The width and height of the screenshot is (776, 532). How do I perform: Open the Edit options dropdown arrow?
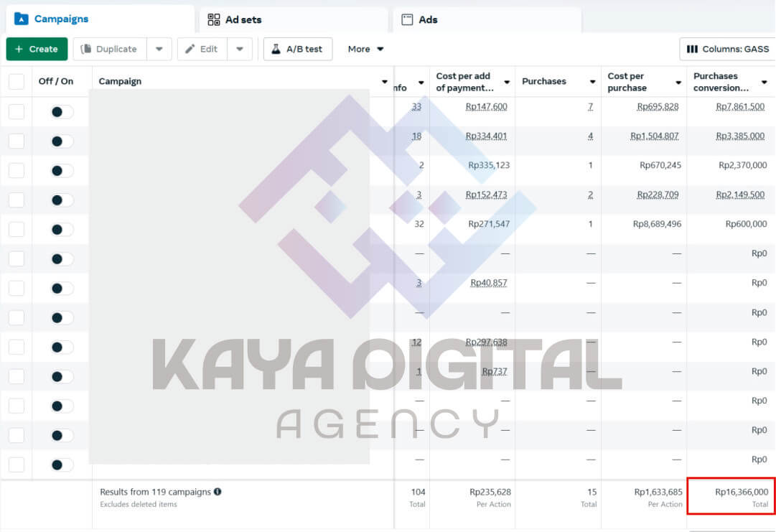click(240, 49)
